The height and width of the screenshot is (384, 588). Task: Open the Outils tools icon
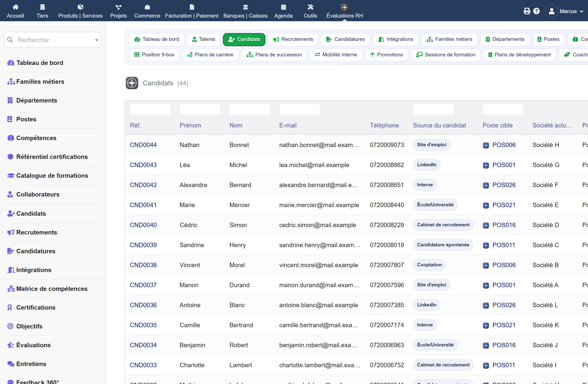[x=310, y=7]
